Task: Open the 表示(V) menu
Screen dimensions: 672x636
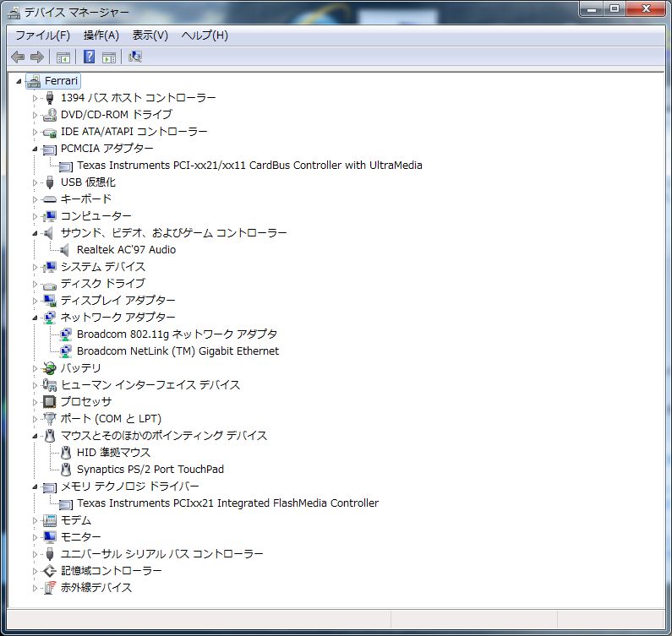Action: point(150,35)
